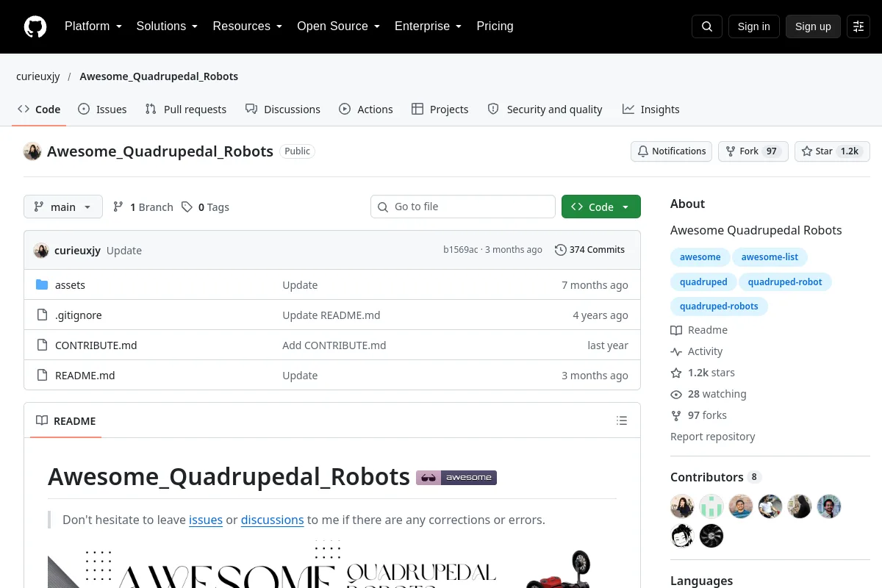The width and height of the screenshot is (882, 588).
Task: Switch to the Actions tab
Action: (x=366, y=110)
